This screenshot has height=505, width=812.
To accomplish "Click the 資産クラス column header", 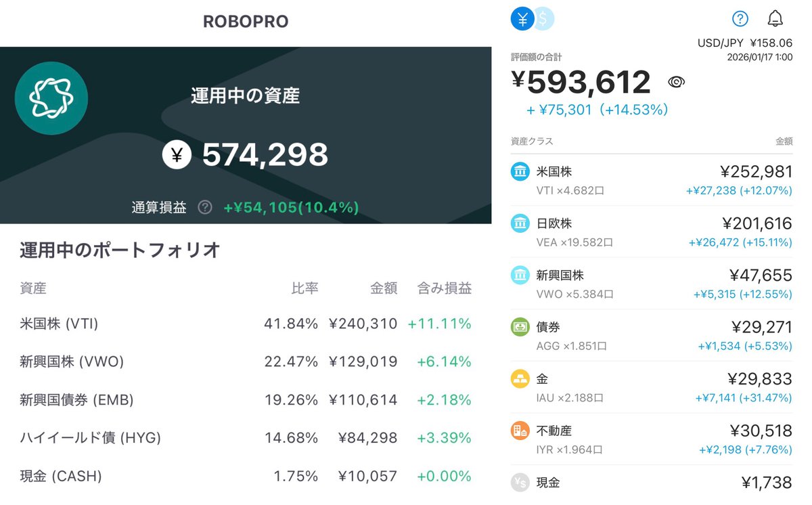I will point(532,141).
